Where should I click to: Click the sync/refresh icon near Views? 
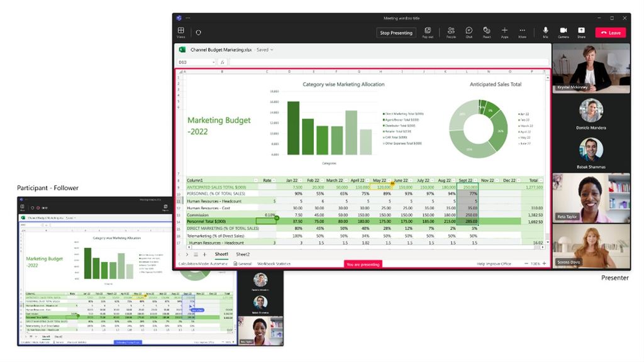[198, 31]
